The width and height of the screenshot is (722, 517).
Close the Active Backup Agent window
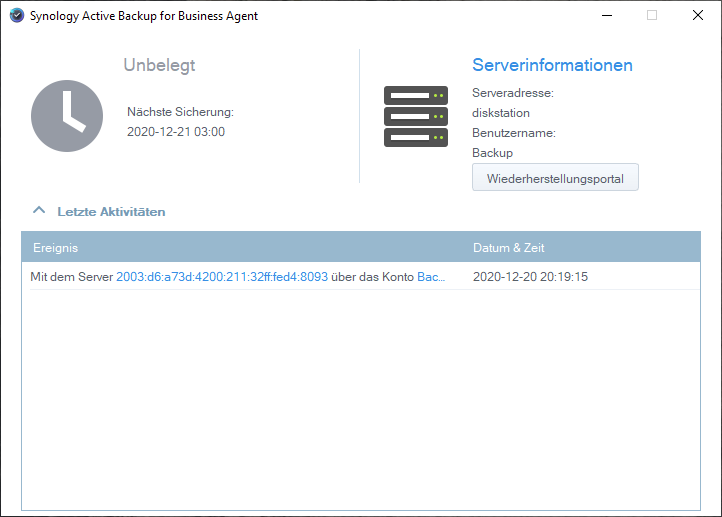[698, 15]
